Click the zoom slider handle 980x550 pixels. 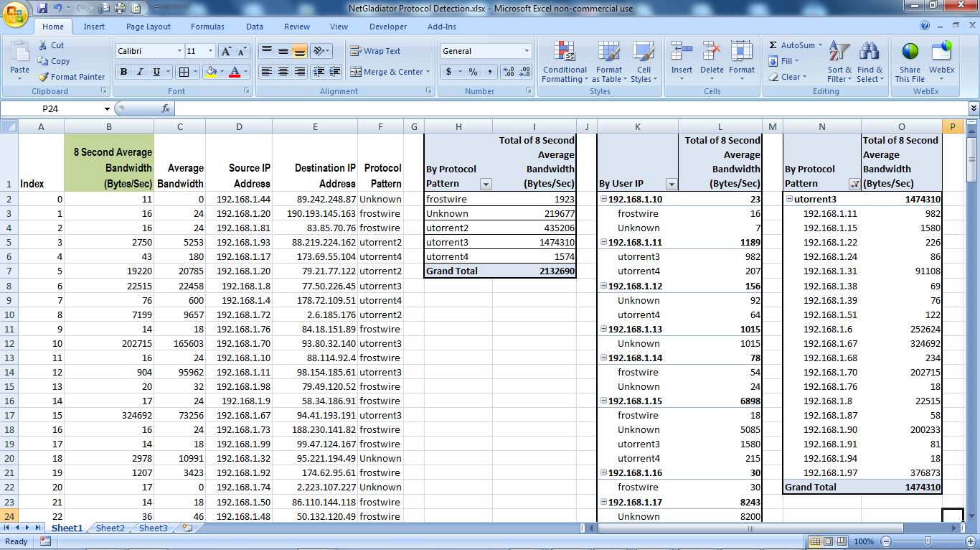click(928, 541)
